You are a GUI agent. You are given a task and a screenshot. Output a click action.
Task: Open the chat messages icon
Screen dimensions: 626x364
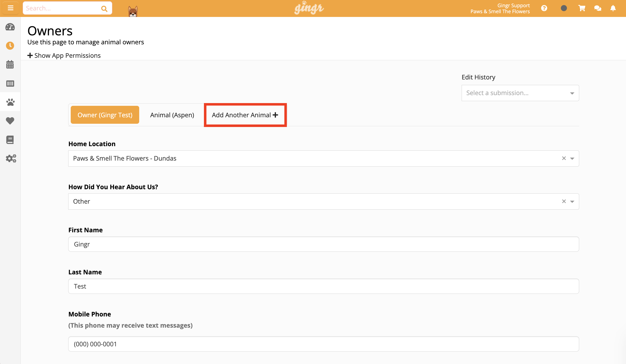598,8
